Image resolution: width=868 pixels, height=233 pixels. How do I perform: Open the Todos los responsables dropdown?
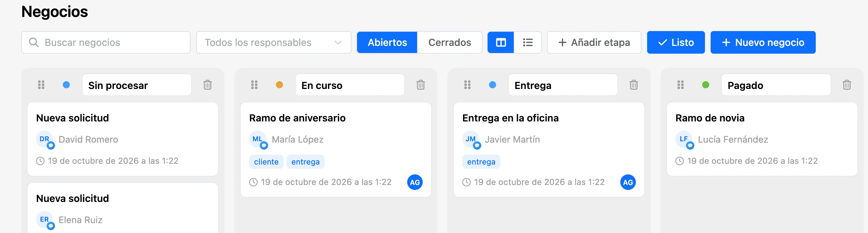point(274,42)
